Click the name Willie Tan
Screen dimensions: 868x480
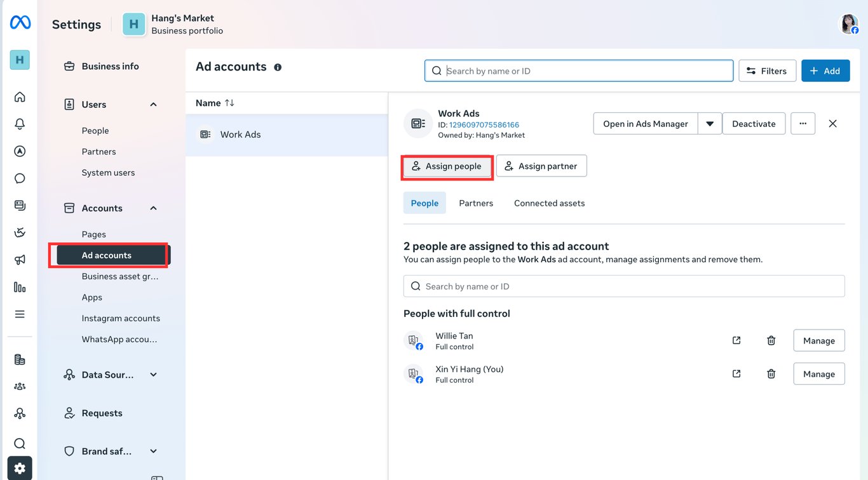tap(454, 336)
